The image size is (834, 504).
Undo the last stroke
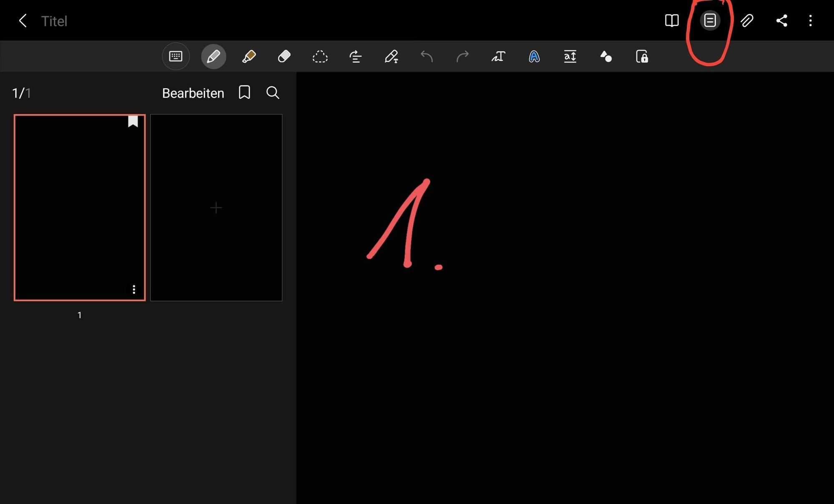(x=427, y=56)
